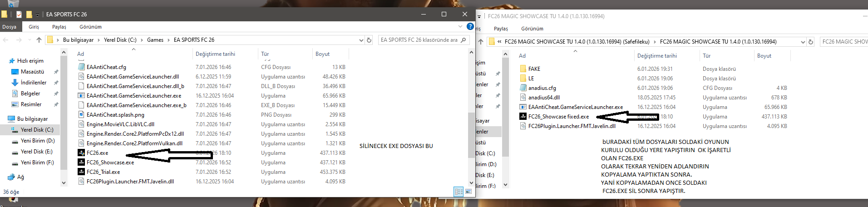Select Yerel Disk (C:) in the left navigation pane
868x207 pixels.
pos(37,130)
